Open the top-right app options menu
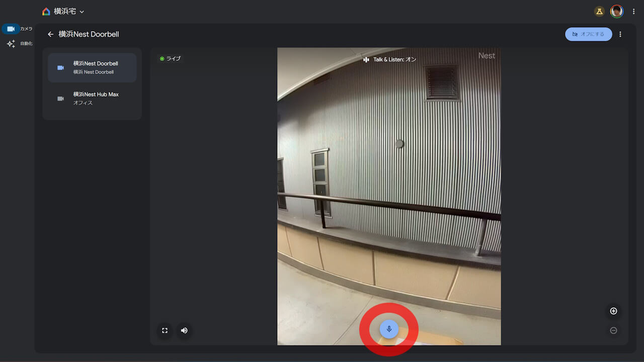Screen dimensions: 644x362 [633, 12]
